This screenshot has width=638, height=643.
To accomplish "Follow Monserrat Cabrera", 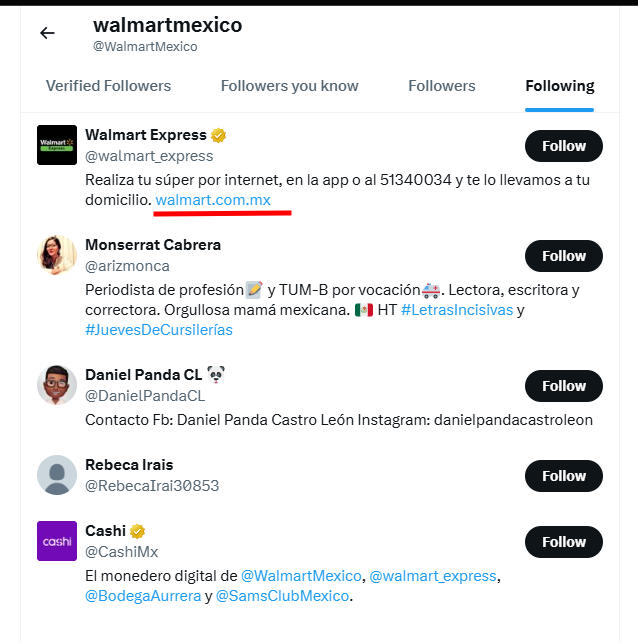I will pos(563,256).
